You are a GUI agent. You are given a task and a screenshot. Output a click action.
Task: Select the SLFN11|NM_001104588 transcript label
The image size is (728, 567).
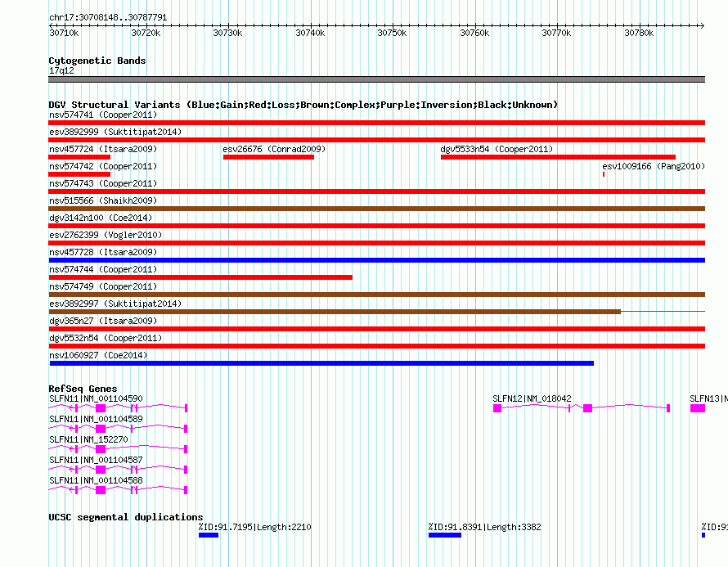(x=96, y=480)
